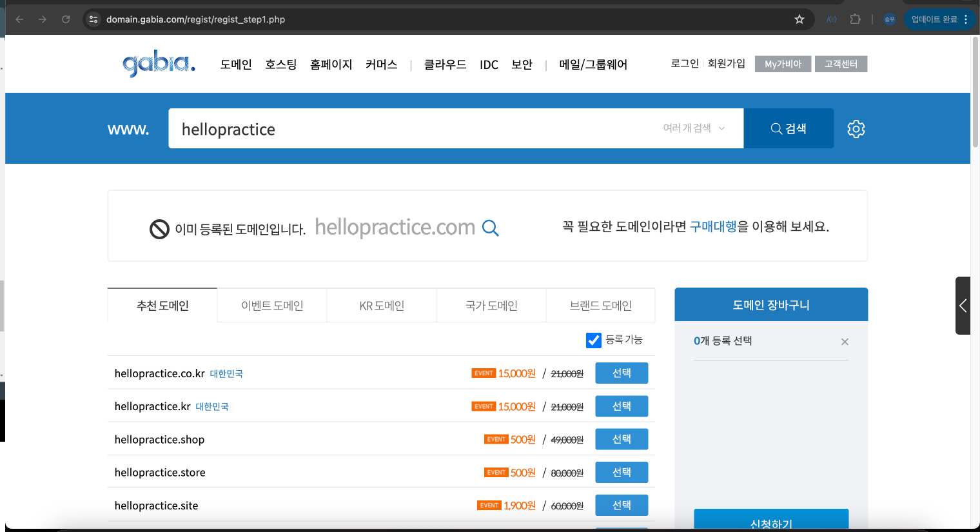Screen dimensions: 980x532
Task: Click the hellopractice.shop domain name
Action: [x=159, y=440]
